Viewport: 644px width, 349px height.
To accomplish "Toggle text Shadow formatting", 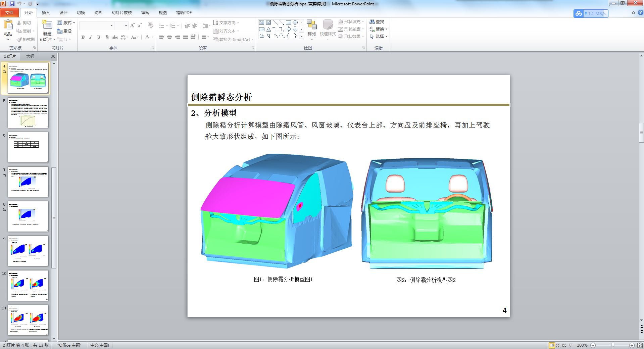I will [107, 37].
